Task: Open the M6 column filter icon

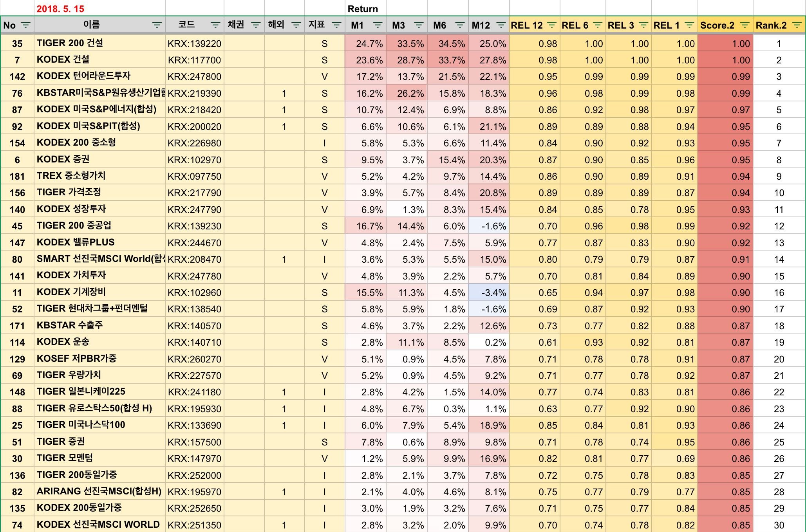Action: pos(460,25)
